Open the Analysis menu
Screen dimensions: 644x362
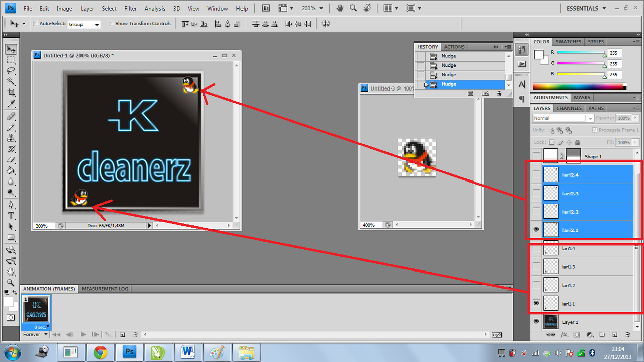pyautogui.click(x=154, y=8)
